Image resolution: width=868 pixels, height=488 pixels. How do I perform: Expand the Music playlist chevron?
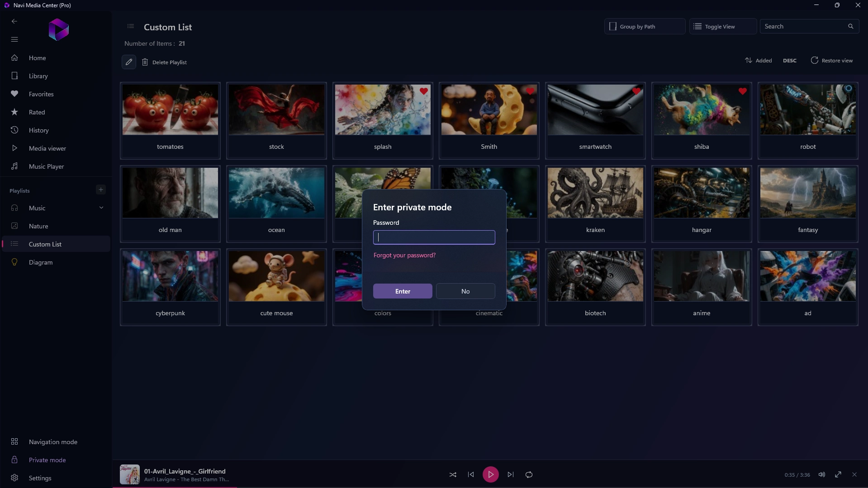101,208
